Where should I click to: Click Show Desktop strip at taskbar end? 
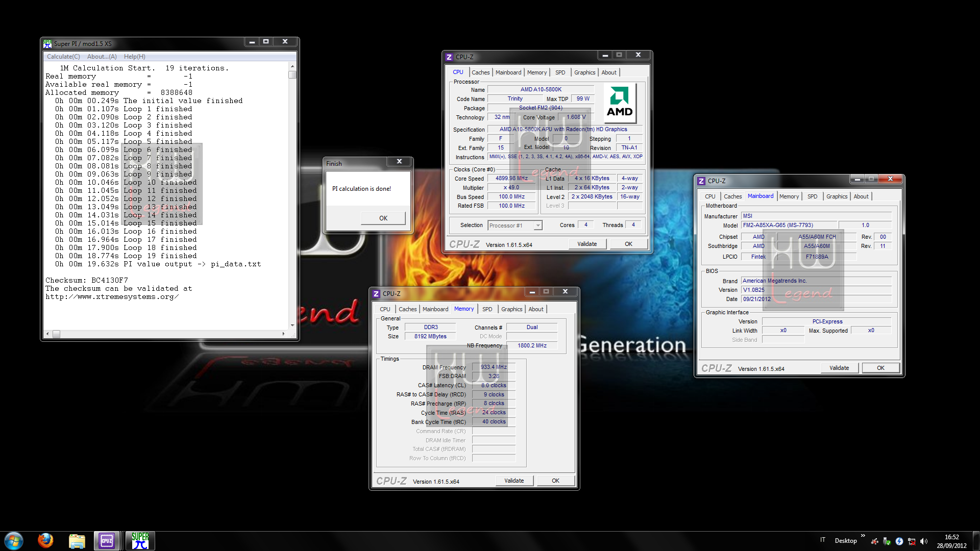point(976,541)
